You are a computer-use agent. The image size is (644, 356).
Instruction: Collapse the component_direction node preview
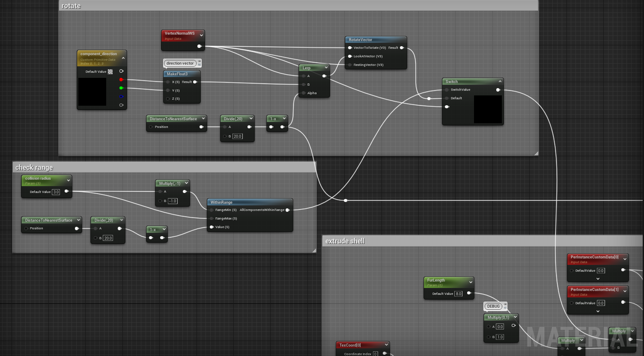pos(123,58)
